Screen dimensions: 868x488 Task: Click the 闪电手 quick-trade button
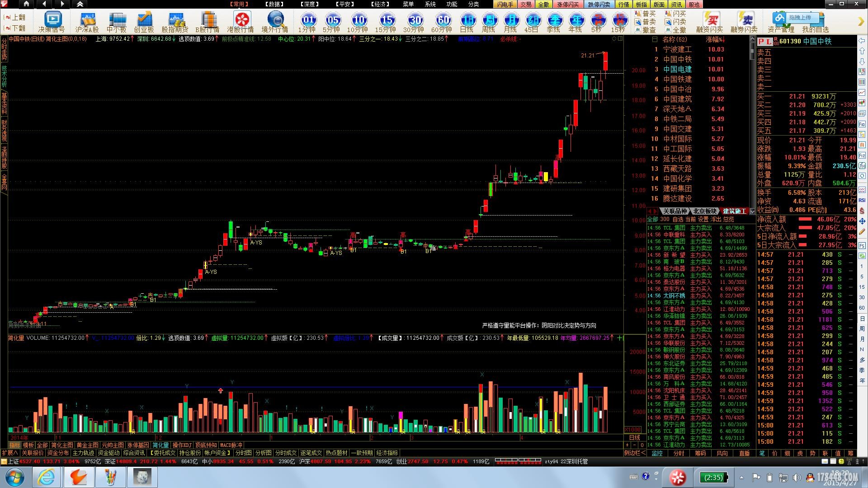[x=505, y=5]
